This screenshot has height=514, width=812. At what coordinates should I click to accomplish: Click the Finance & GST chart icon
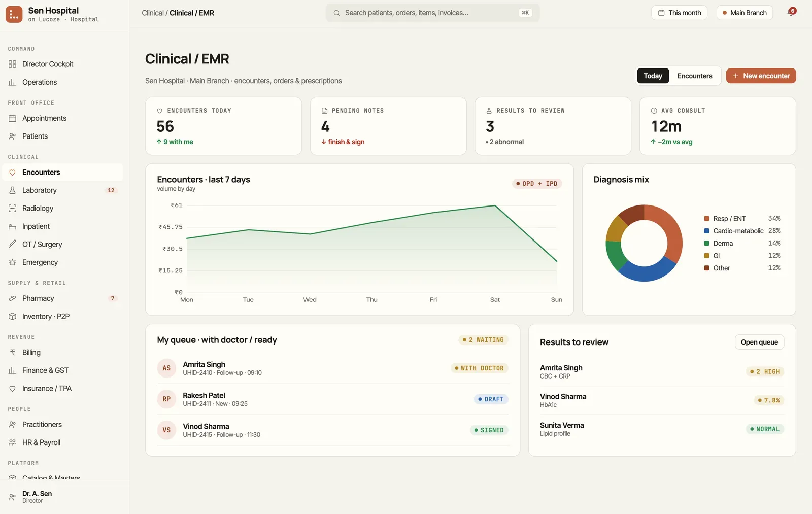point(12,370)
